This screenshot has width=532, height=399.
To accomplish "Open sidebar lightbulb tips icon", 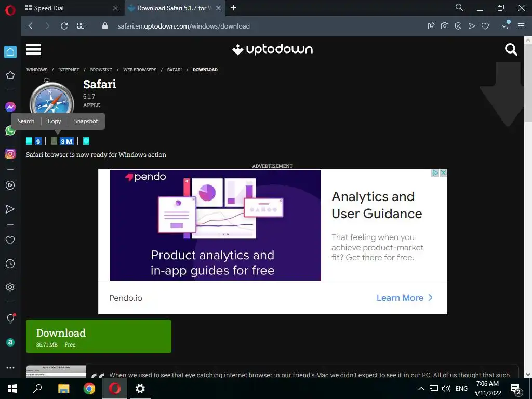I will pyautogui.click(x=10, y=319).
